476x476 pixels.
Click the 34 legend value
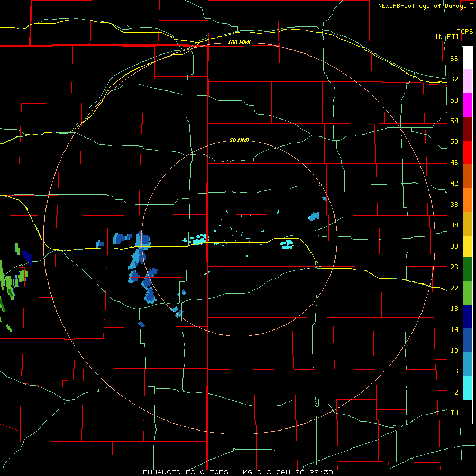tap(454, 225)
